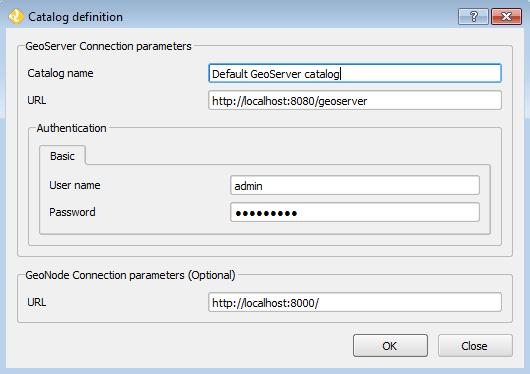
Task: Open help with the question mark button
Action: [x=473, y=16]
